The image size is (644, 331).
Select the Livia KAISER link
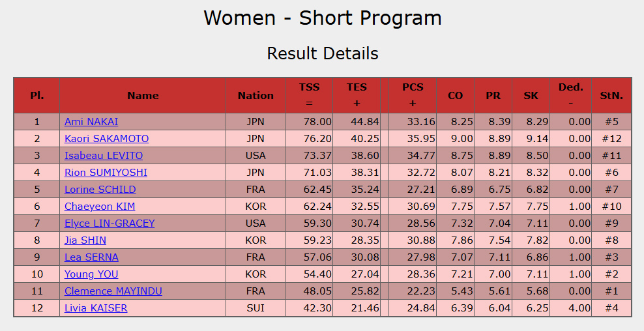coord(96,308)
